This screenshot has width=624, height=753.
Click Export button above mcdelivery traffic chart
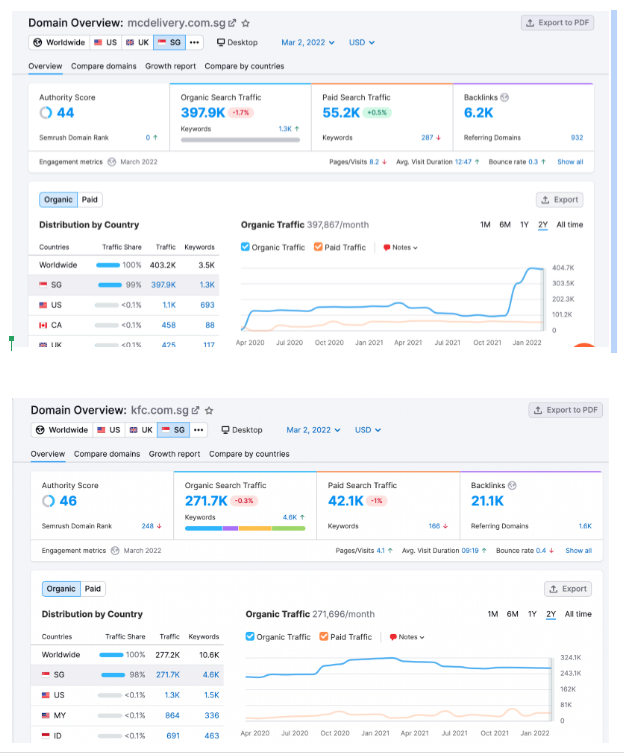pyautogui.click(x=559, y=200)
